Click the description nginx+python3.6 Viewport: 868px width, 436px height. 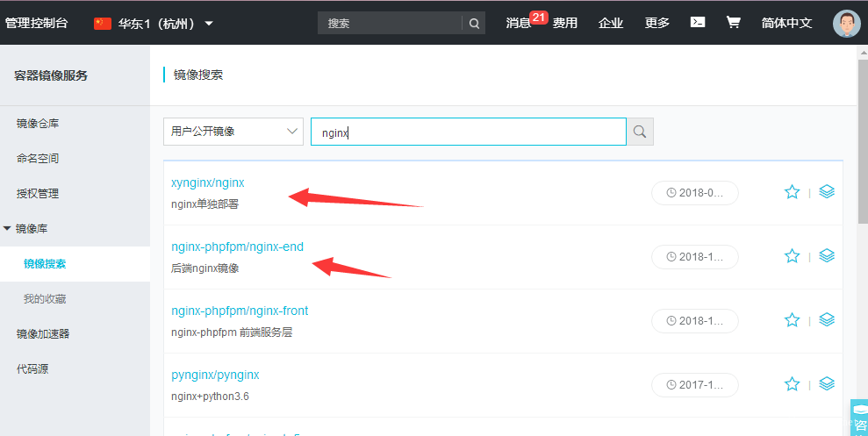pyautogui.click(x=210, y=397)
